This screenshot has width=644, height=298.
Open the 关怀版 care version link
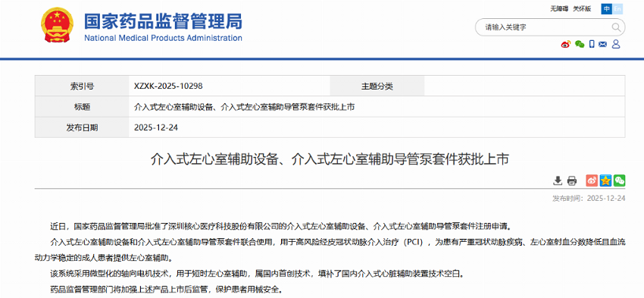pyautogui.click(x=582, y=8)
